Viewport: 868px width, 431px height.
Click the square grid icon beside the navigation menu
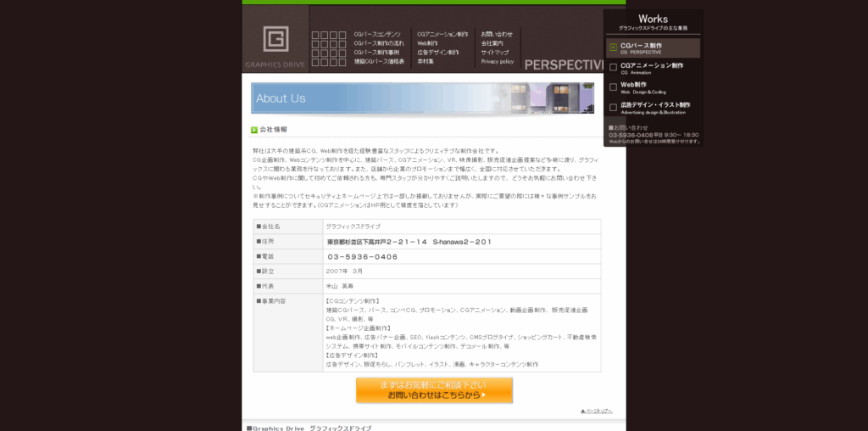point(328,48)
